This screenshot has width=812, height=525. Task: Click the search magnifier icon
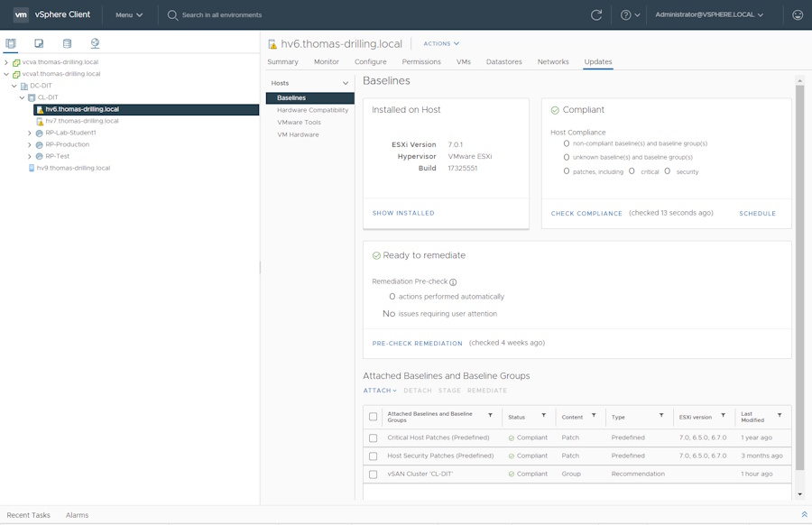pos(172,15)
